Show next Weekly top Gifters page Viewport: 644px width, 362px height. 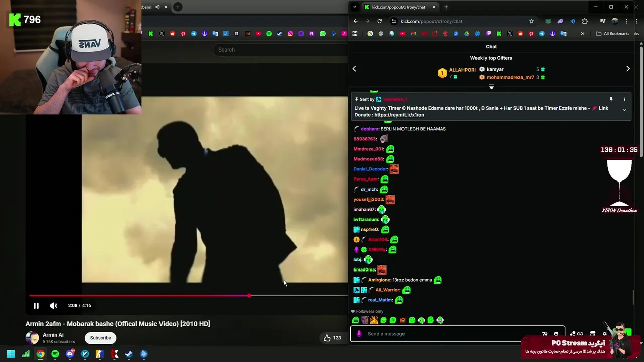628,69
